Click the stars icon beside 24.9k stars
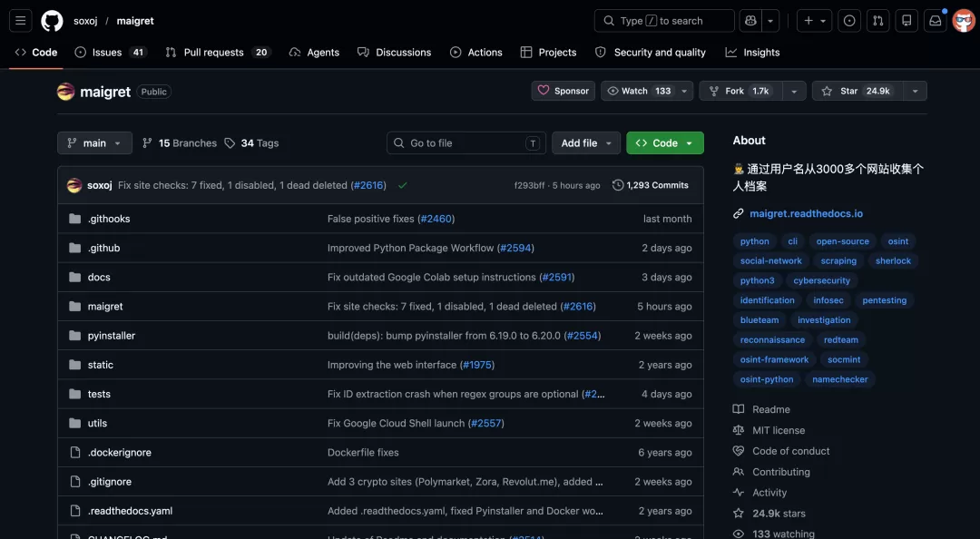Viewport: 980px width, 539px height. pos(738,514)
